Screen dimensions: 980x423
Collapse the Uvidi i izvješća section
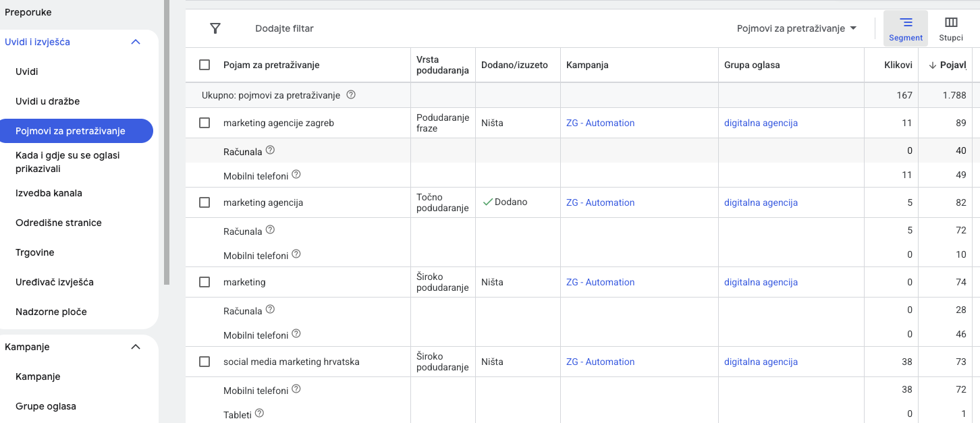click(136, 42)
